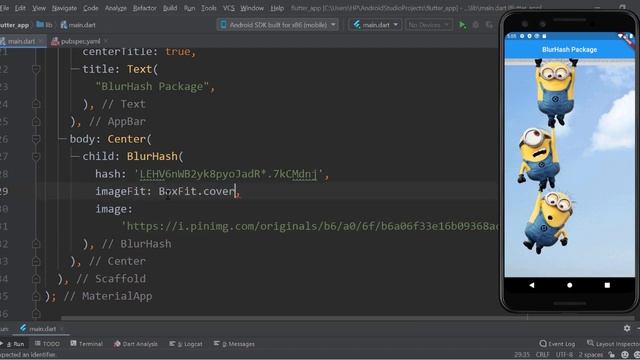This screenshot has width=640, height=360.
Task: Click the CRLF line separator in status bar
Action: point(542,355)
